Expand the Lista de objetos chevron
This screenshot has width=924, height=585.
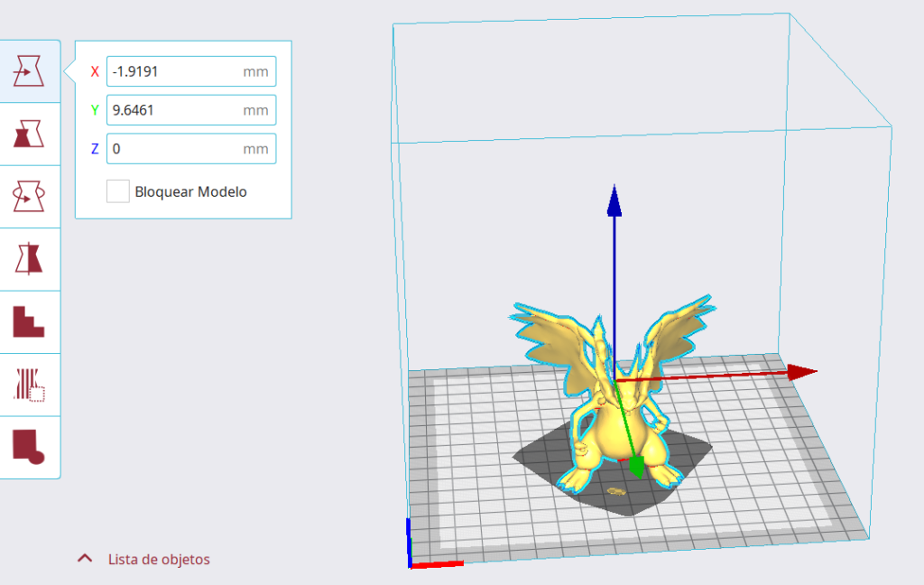click(x=85, y=559)
